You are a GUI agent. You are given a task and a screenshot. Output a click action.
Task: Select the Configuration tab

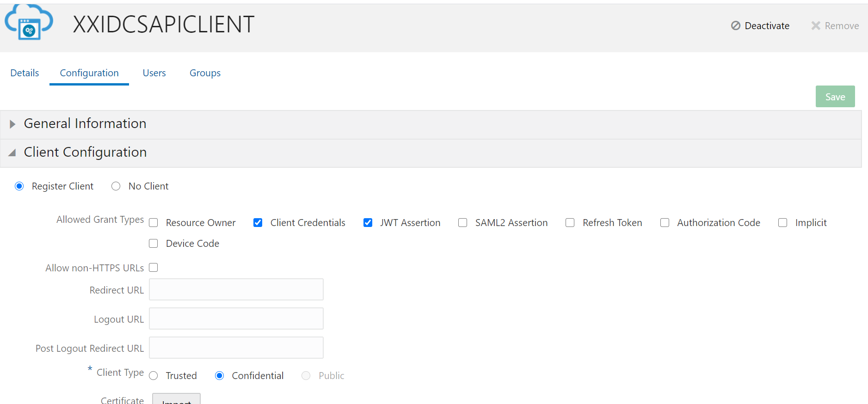point(89,73)
